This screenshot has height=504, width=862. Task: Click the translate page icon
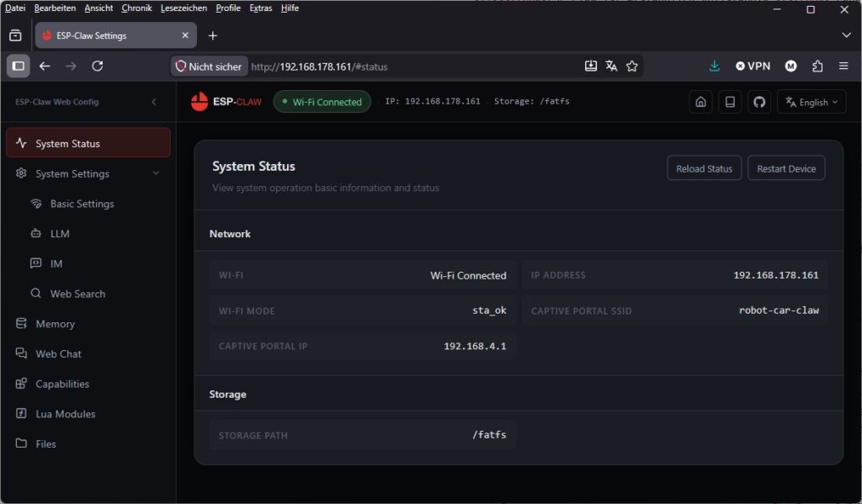click(611, 66)
